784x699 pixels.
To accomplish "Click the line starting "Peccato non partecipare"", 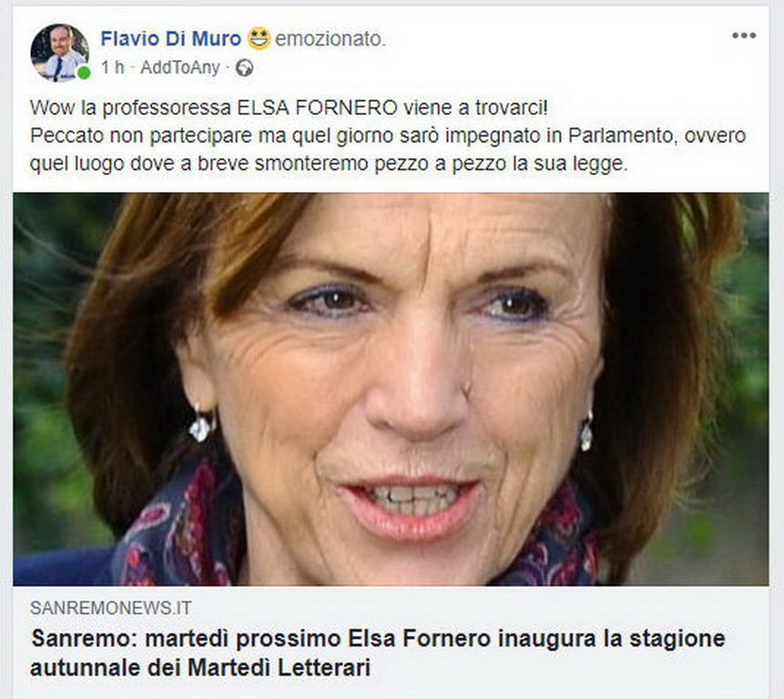I will (x=388, y=136).
